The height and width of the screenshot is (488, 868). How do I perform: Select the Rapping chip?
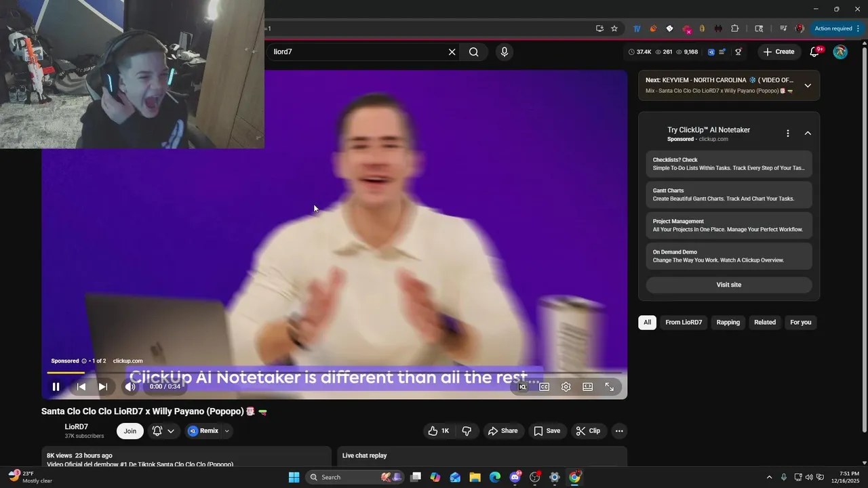click(728, 322)
